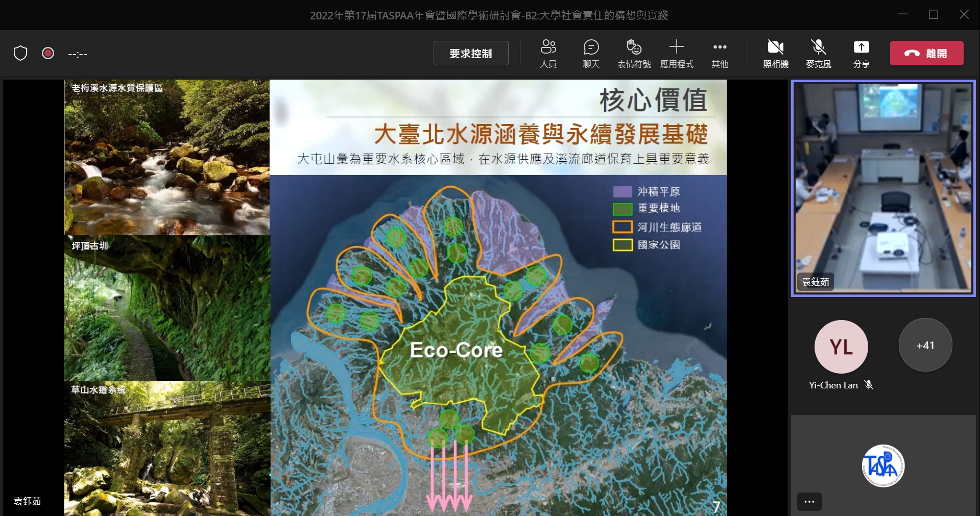Open the Chat (聊天) panel

[x=591, y=53]
